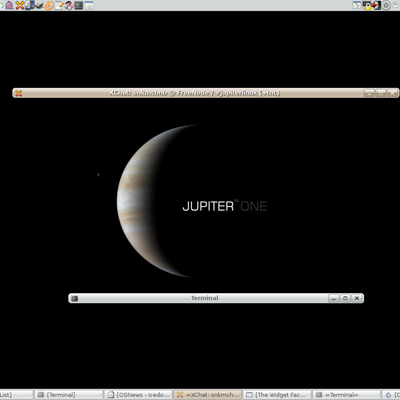The width and height of the screenshot is (400, 400).
Task: Click the XChat icon in the XChat title bar
Action: [18, 93]
